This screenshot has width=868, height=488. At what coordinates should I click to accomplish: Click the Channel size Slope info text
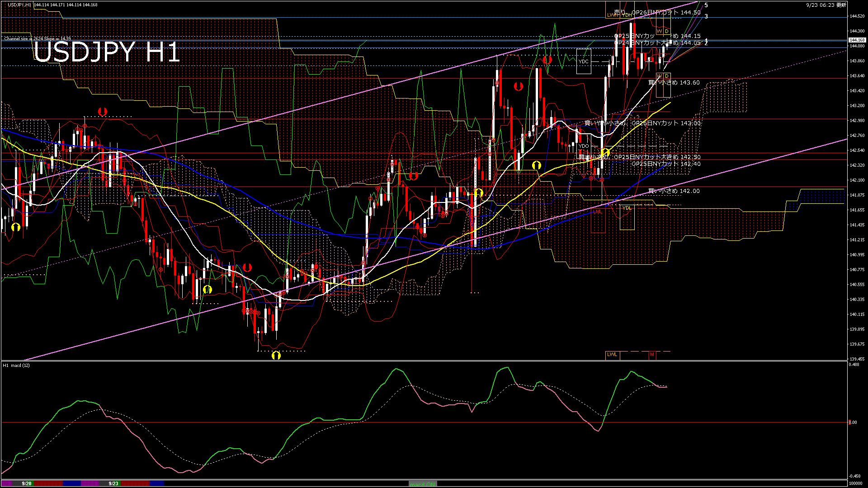click(x=38, y=38)
